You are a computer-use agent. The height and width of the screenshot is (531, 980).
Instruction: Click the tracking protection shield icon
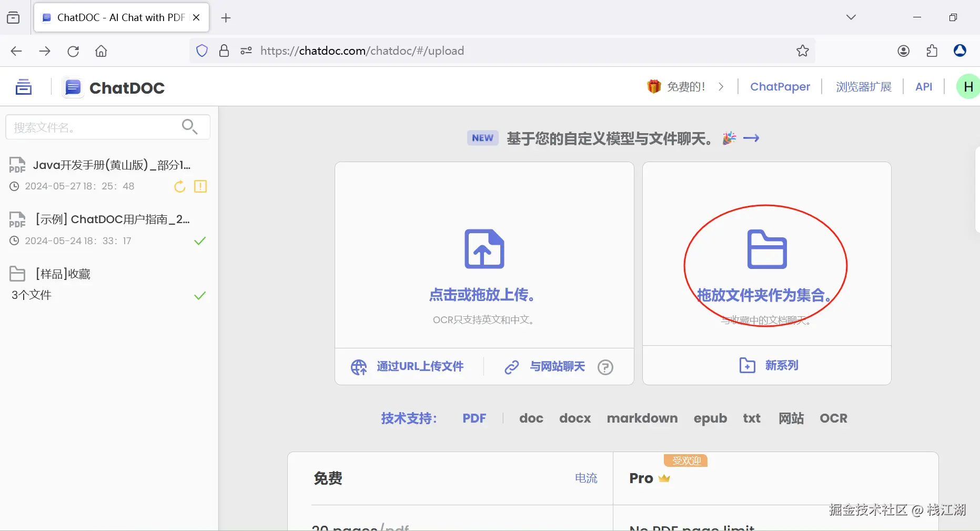point(202,51)
